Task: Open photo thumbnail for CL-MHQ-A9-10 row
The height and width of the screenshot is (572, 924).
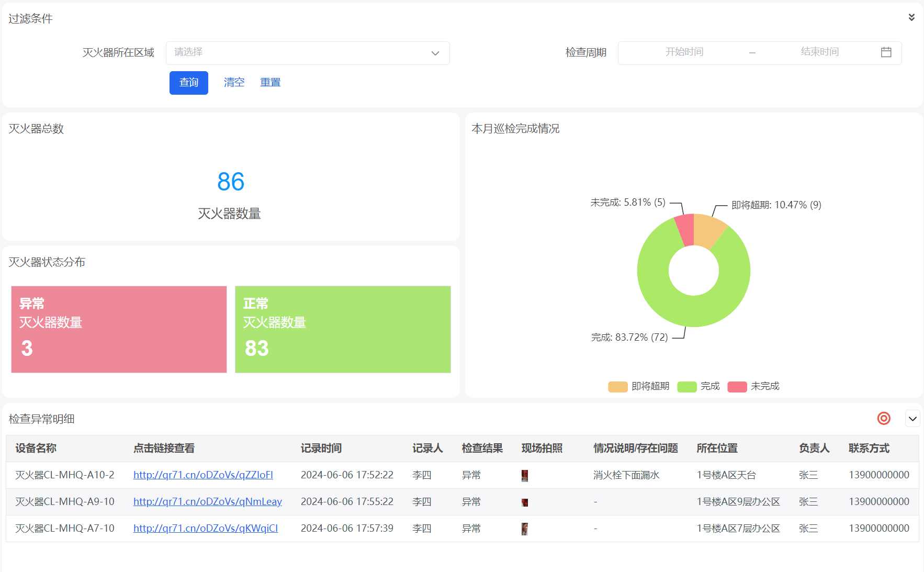Action: (x=525, y=502)
